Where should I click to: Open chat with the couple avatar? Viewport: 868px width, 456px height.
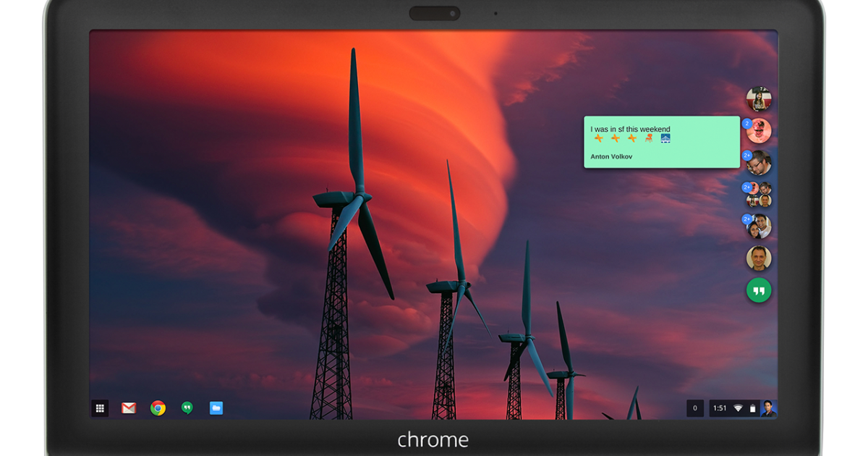[759, 227]
